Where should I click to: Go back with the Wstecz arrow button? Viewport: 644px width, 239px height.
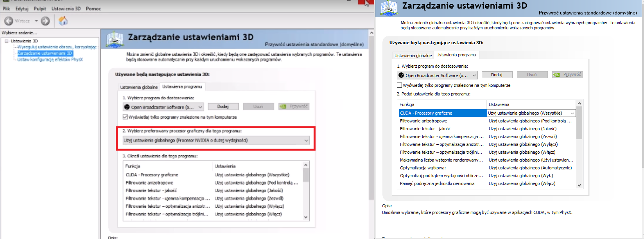9,21
